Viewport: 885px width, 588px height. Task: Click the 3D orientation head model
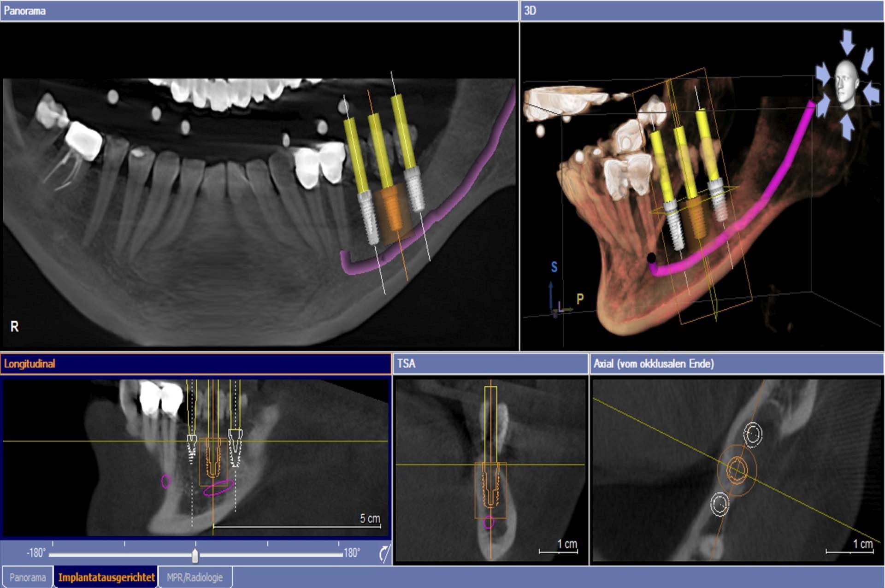click(x=847, y=84)
